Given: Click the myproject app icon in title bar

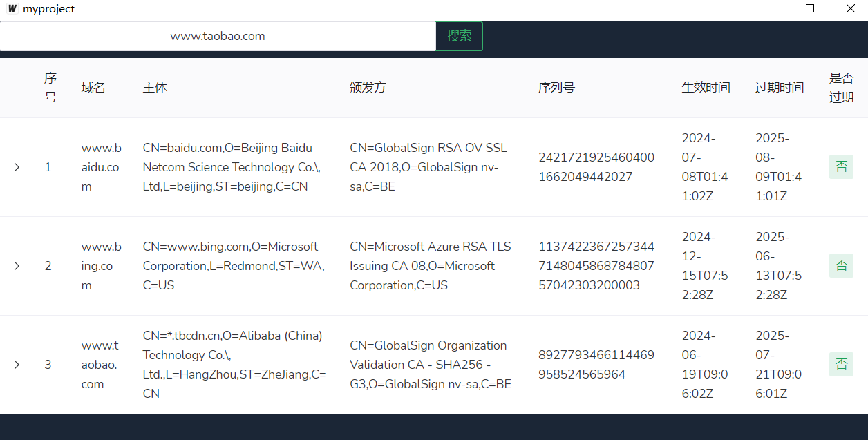Looking at the screenshot, I should [x=12, y=9].
